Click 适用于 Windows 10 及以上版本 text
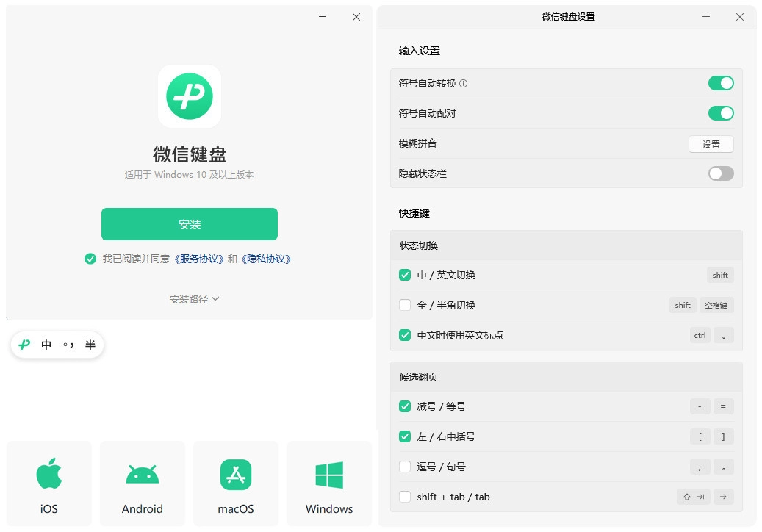The width and height of the screenshot is (762, 532). [x=189, y=174]
